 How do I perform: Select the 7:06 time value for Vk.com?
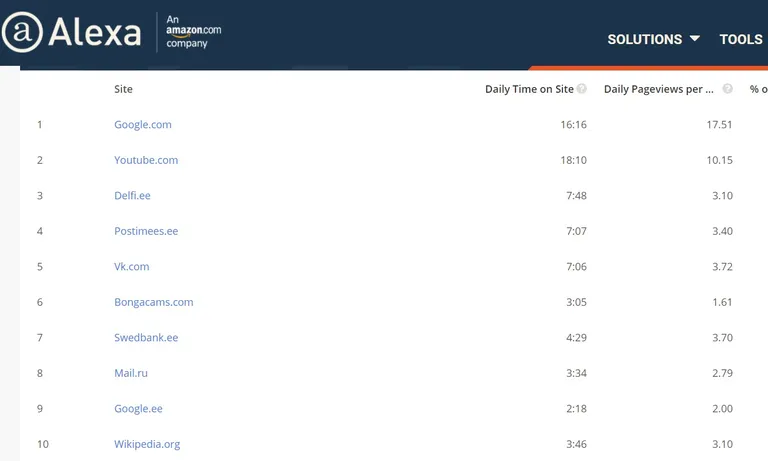pyautogui.click(x=576, y=267)
